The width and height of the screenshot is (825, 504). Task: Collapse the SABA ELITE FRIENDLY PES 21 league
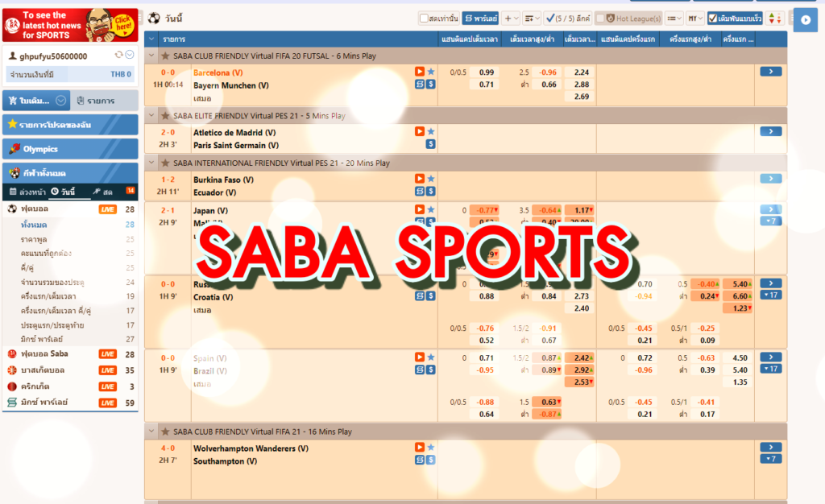point(151,115)
